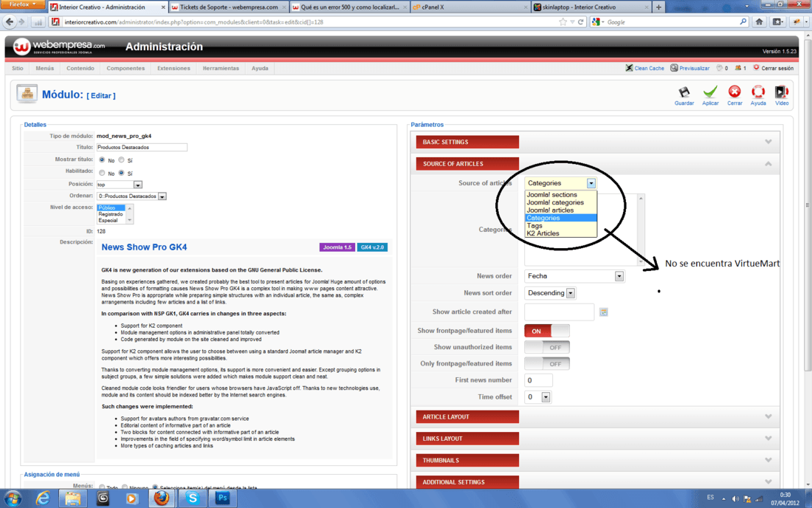Click the Previsualizar icon
The width and height of the screenshot is (812, 508).
(674, 68)
